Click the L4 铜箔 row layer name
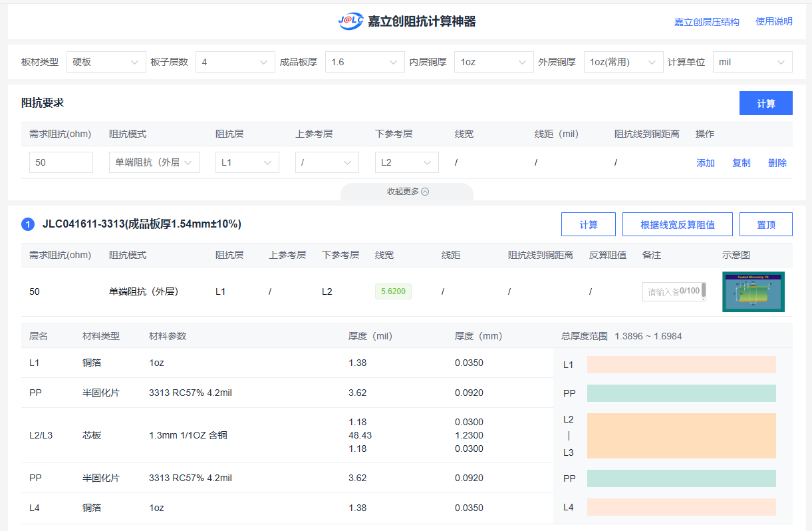This screenshot has width=812, height=531. point(35,508)
